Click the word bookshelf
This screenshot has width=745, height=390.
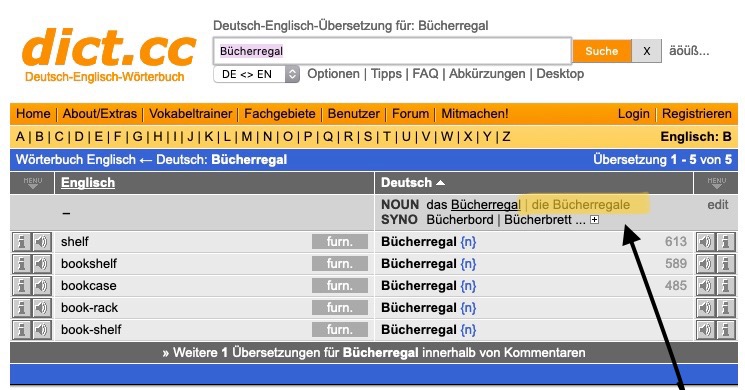[x=89, y=264]
